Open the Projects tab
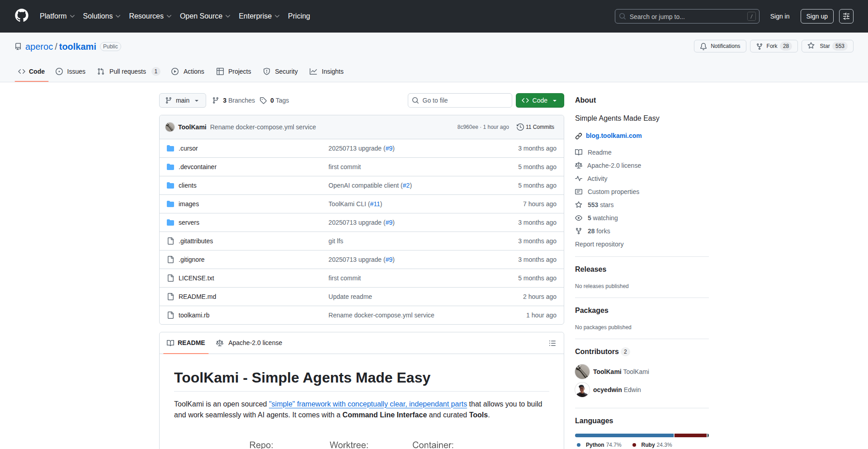The height and width of the screenshot is (449, 868). (x=234, y=71)
